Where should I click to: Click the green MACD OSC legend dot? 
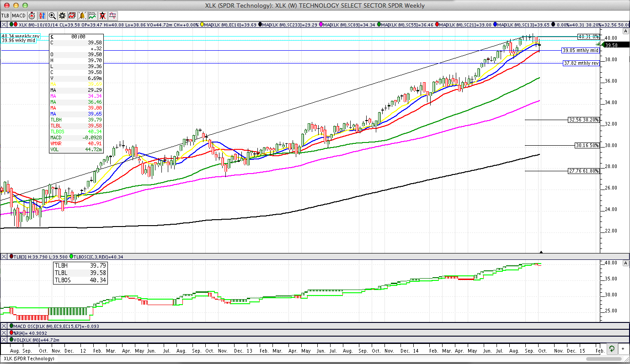11,326
